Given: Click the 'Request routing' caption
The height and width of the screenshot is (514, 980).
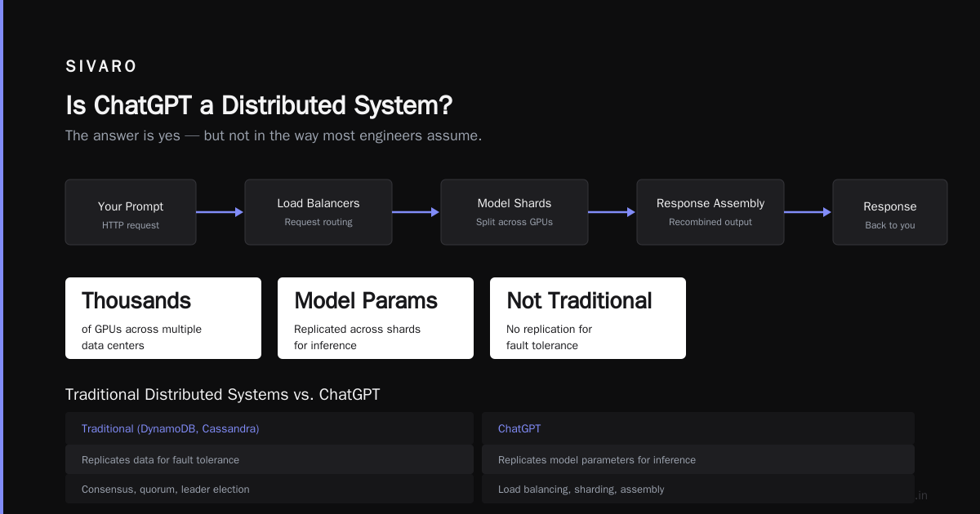Looking at the screenshot, I should (318, 222).
